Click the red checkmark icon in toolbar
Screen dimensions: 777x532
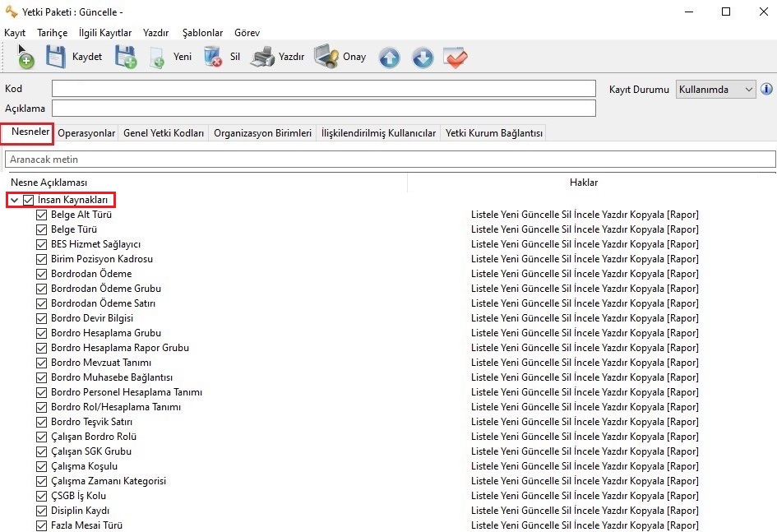(x=455, y=58)
